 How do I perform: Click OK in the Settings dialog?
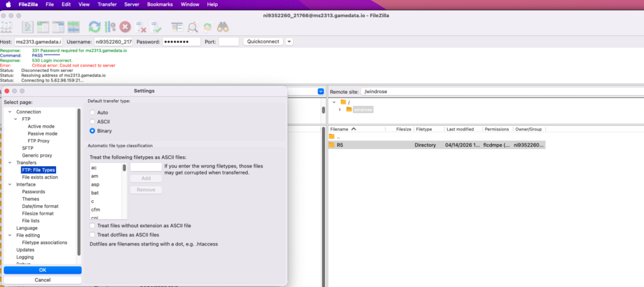42,270
